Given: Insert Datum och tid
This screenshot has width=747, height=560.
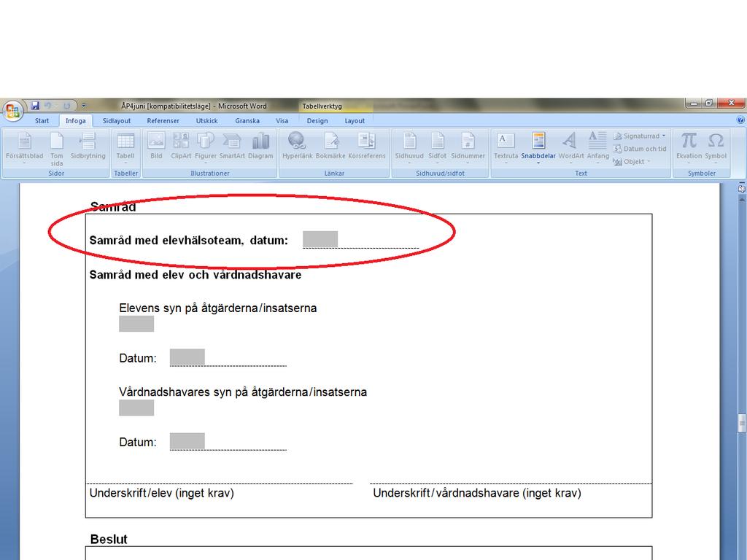Looking at the screenshot, I should [639, 149].
